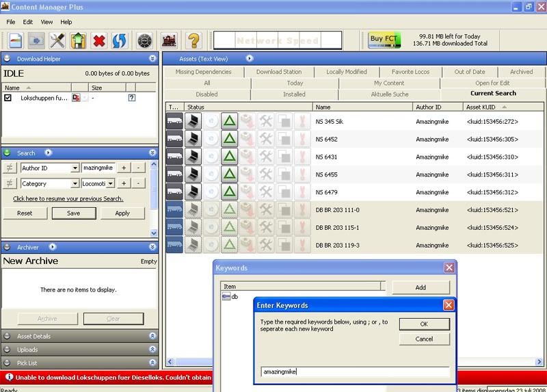The image size is (547, 392).
Task: Toggle the not-equal button beside Author ID
Action: [10, 168]
